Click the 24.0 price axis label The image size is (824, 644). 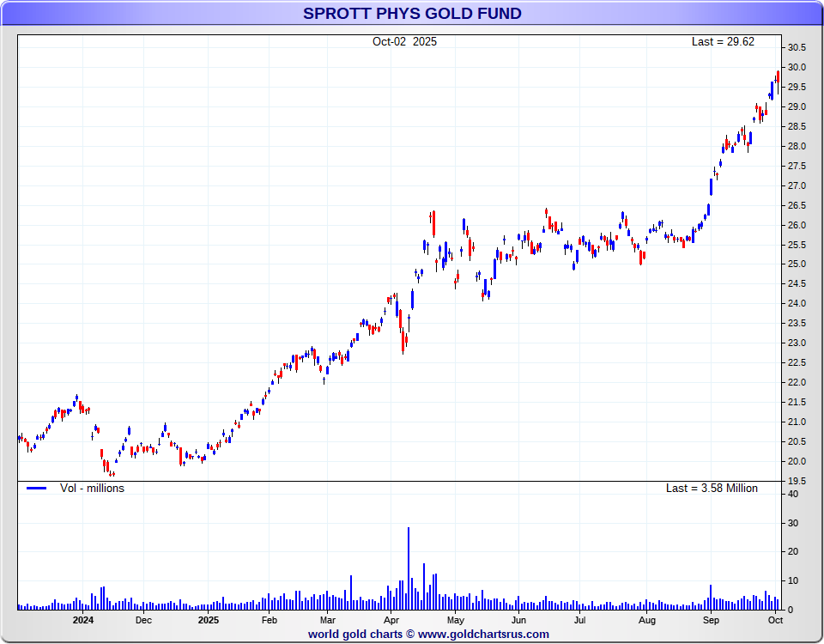pyautogui.click(x=797, y=303)
